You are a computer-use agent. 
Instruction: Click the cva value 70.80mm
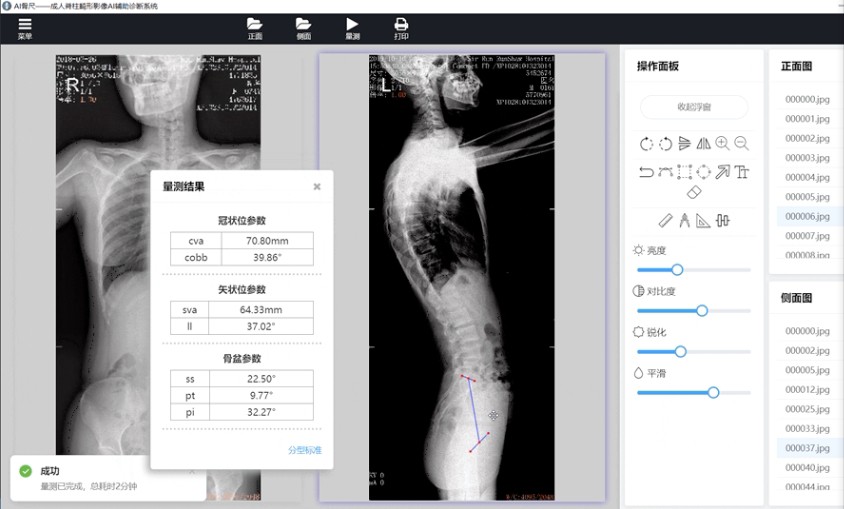[267, 241]
